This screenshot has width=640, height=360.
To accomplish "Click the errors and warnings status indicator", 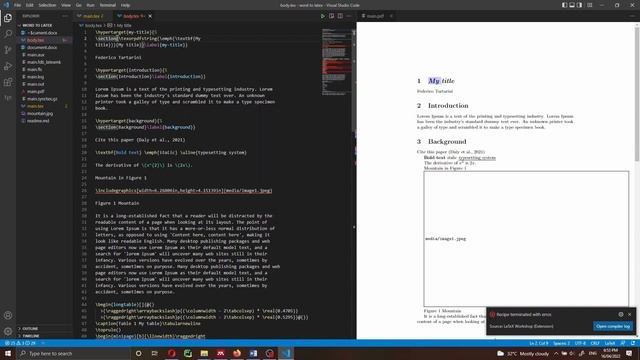I will pos(20,343).
